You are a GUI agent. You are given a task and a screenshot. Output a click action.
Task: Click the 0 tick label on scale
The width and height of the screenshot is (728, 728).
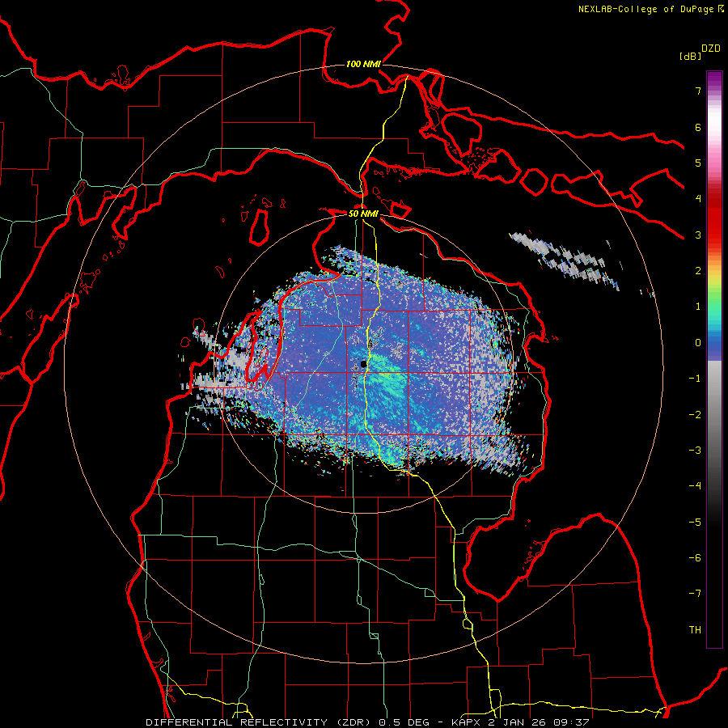point(698,343)
